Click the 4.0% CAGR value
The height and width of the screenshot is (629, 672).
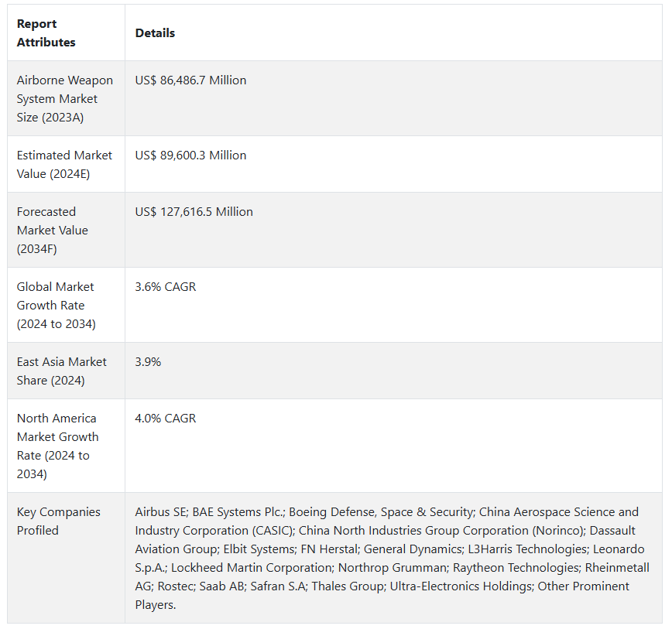point(166,419)
